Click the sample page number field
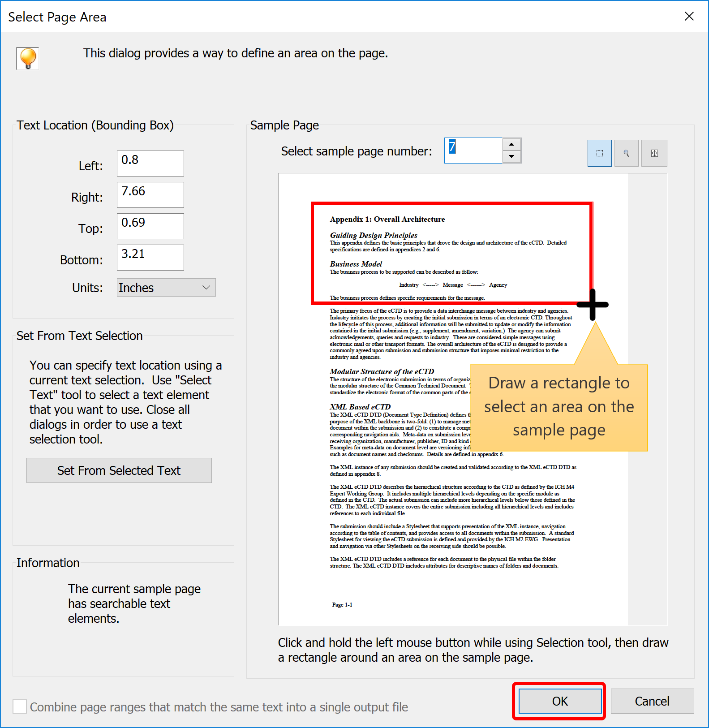The height and width of the screenshot is (728, 709). [x=473, y=151]
